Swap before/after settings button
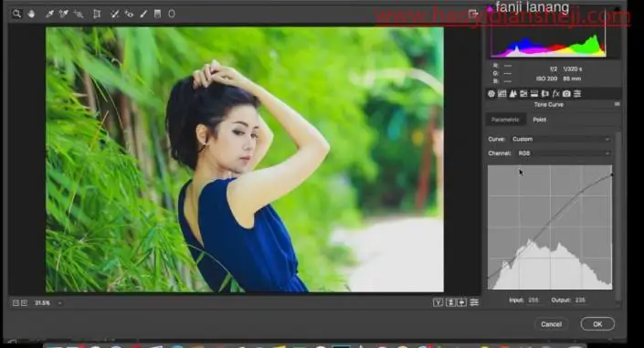The height and width of the screenshot is (348, 644). 450,302
